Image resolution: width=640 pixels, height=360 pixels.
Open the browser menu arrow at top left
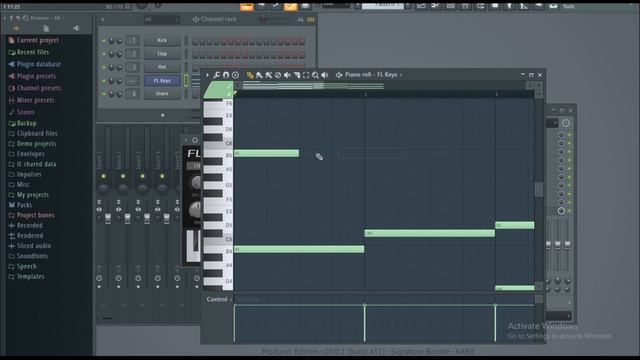click(4, 18)
